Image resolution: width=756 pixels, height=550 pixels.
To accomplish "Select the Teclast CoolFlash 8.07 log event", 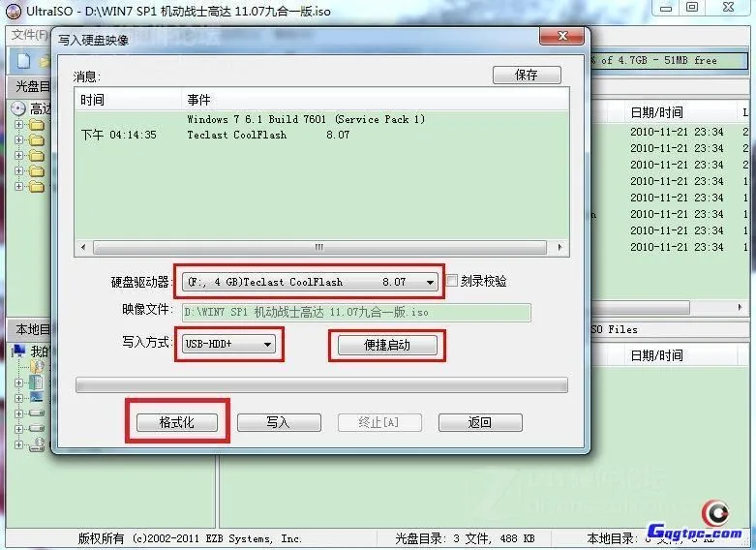I will [268, 135].
